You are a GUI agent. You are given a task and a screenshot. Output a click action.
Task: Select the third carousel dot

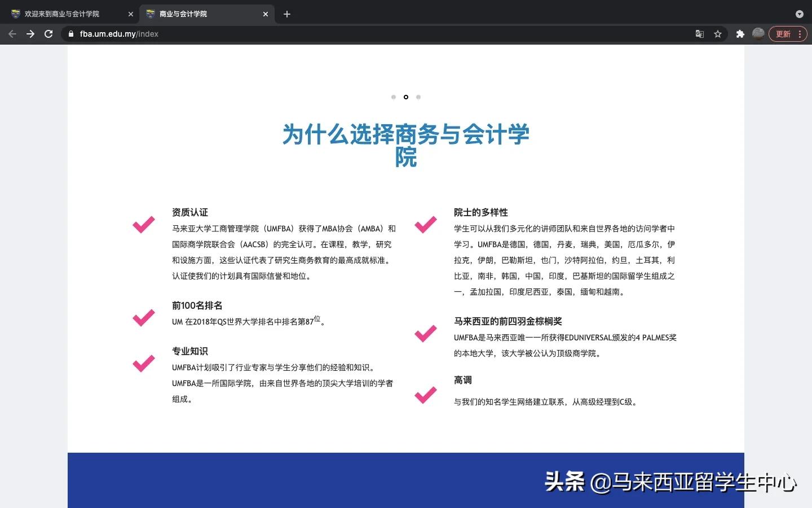pyautogui.click(x=418, y=97)
